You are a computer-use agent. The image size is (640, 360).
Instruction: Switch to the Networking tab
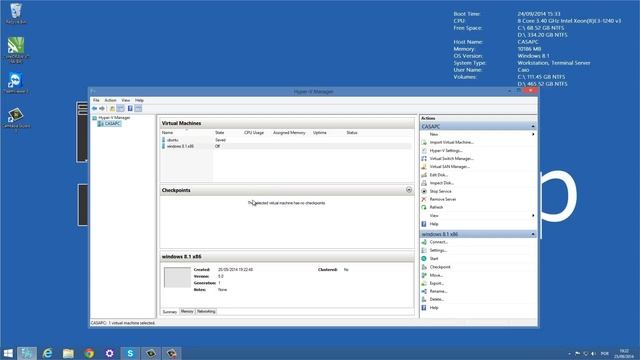[x=206, y=311]
